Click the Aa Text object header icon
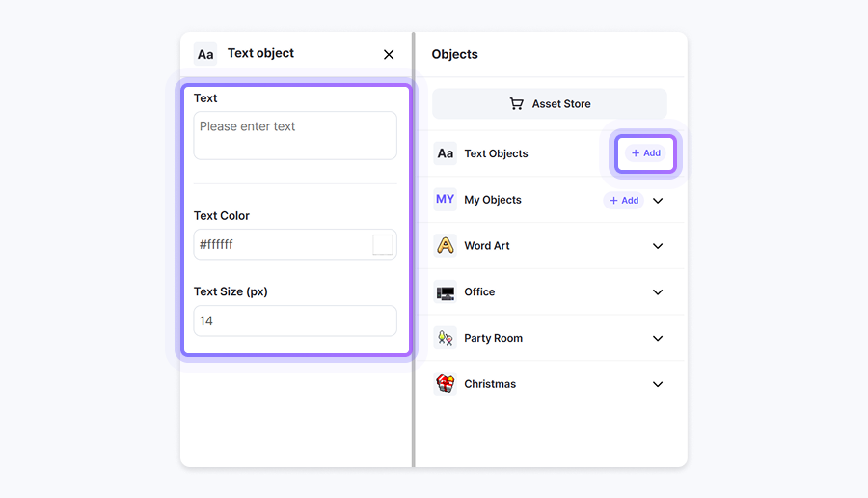 (x=205, y=54)
